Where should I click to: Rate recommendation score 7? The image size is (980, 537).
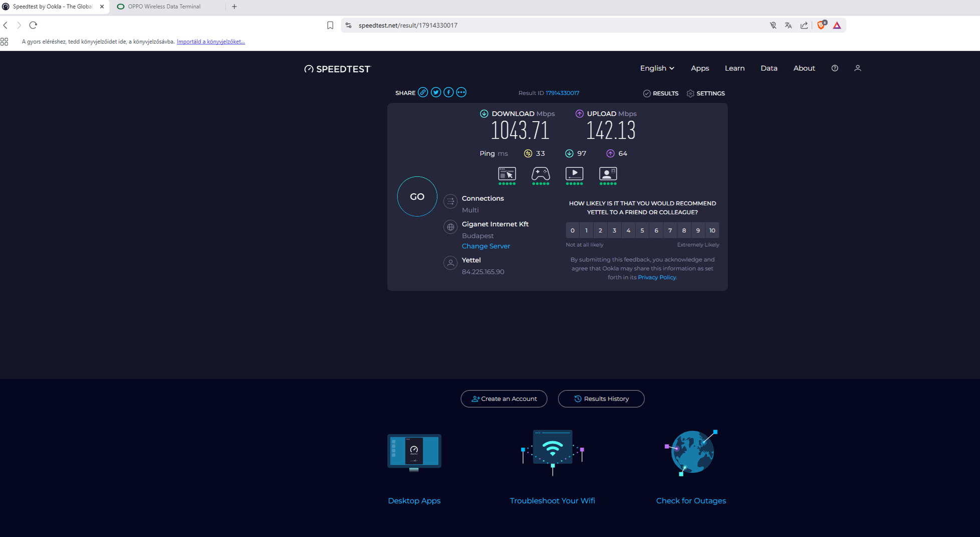coord(670,230)
